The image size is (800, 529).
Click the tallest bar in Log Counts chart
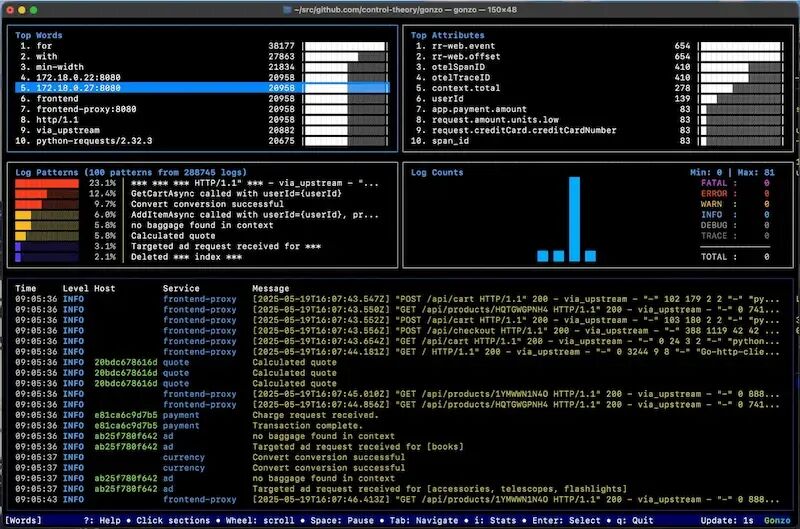(x=574, y=219)
